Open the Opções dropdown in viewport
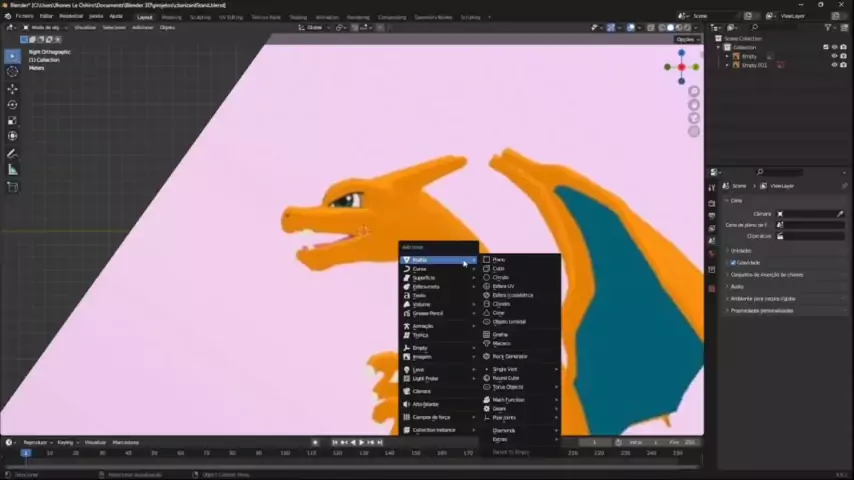 (687, 39)
